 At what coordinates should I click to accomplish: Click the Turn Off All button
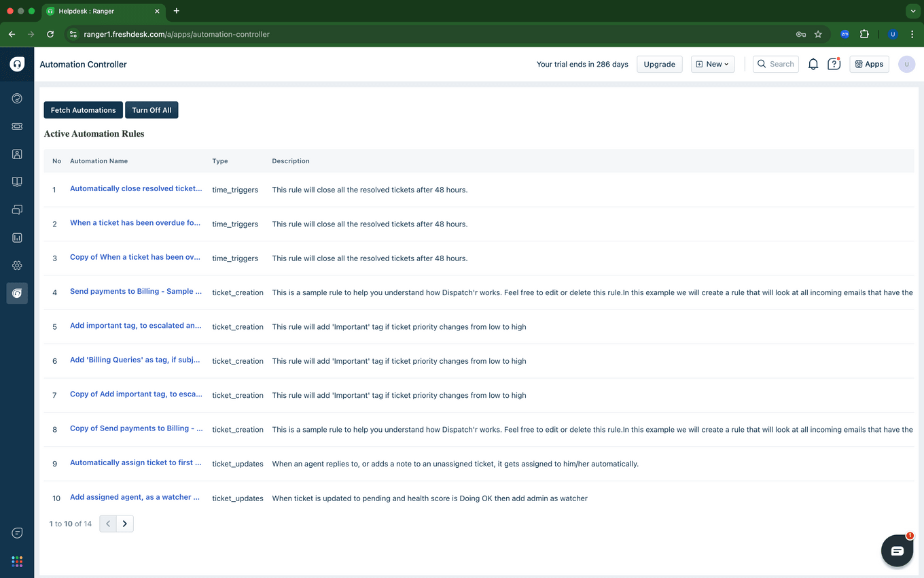click(x=152, y=110)
